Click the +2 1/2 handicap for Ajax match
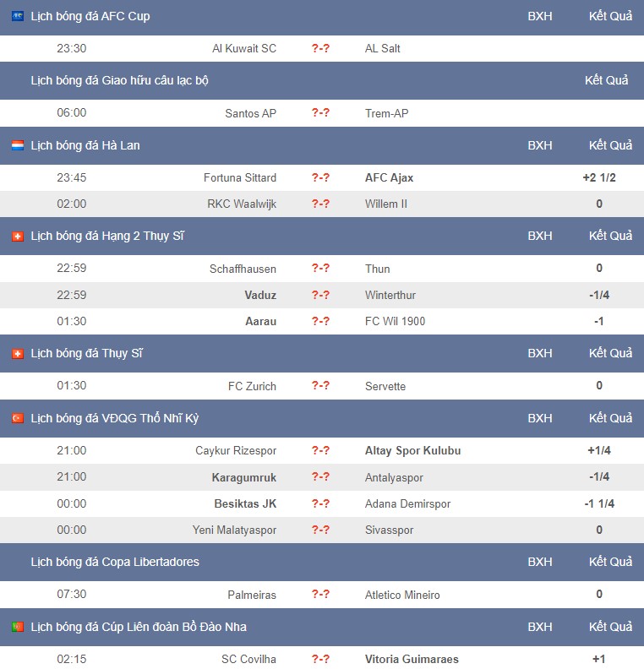 pyautogui.click(x=599, y=177)
